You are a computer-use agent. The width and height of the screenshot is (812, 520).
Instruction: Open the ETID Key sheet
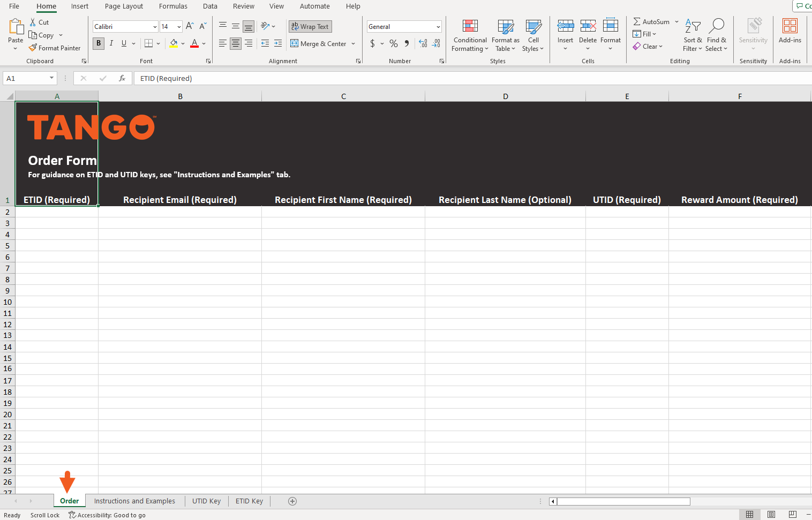coord(249,501)
